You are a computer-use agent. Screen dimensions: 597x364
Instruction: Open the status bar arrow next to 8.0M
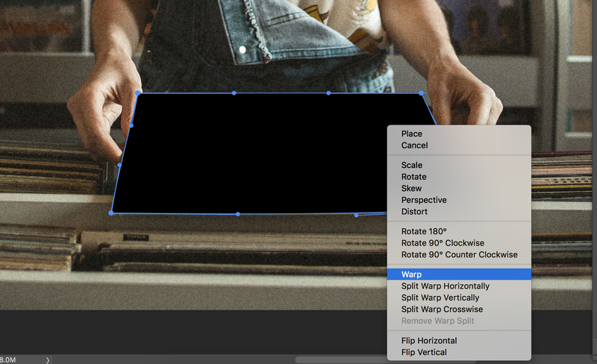48,360
